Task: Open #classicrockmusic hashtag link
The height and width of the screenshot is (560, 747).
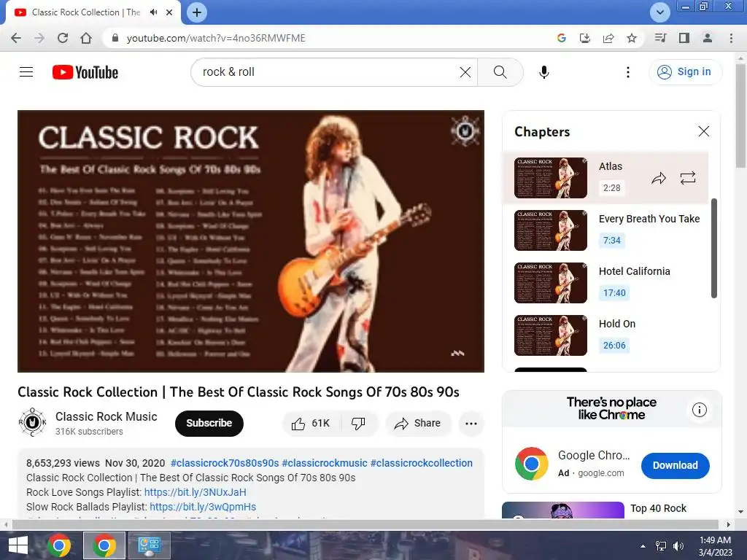Action: (325, 463)
